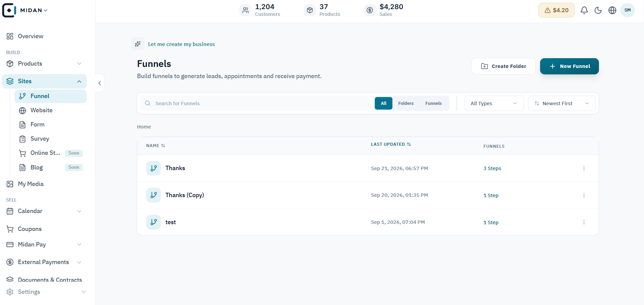Click the Midan logo icon
This screenshot has height=305, width=644.
point(9,10)
